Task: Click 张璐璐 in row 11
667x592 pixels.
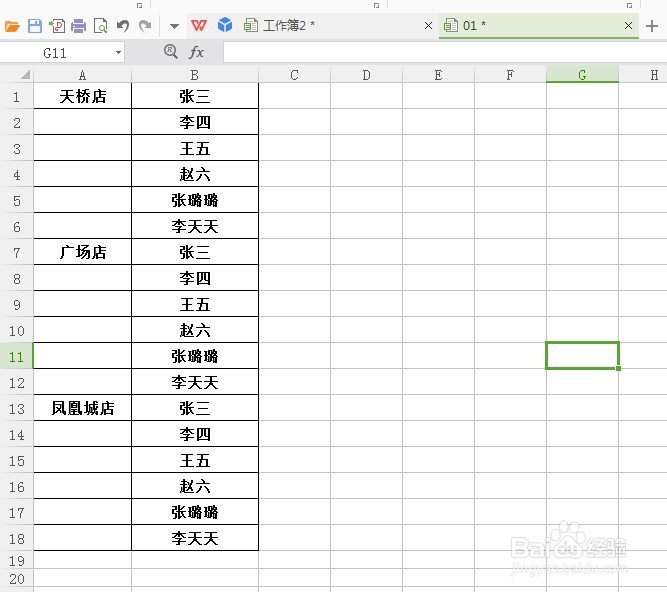Action: pos(195,356)
